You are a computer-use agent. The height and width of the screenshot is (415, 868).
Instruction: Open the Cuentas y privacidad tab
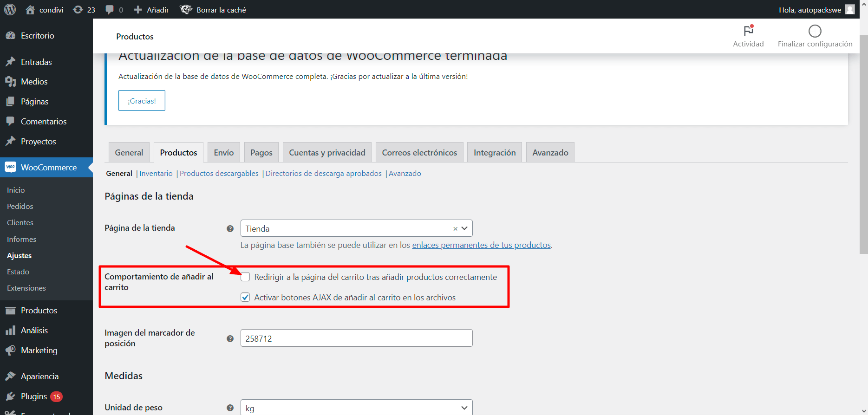(x=327, y=152)
